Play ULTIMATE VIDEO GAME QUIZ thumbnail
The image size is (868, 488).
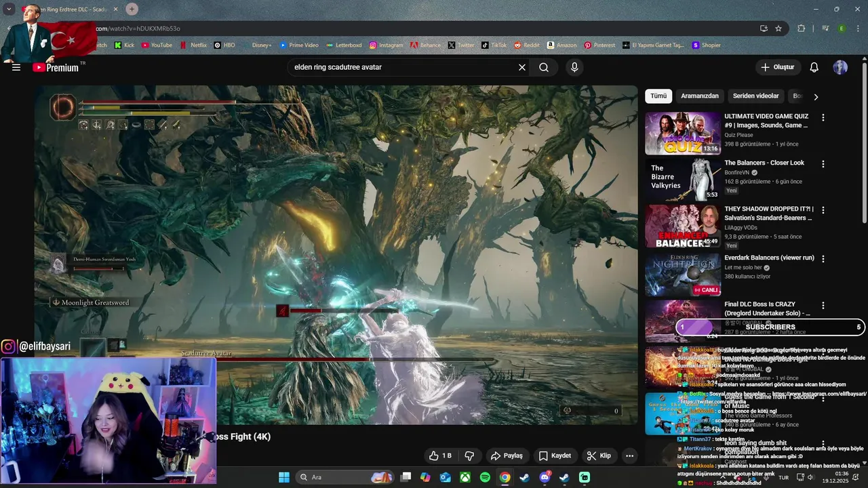[x=683, y=134]
